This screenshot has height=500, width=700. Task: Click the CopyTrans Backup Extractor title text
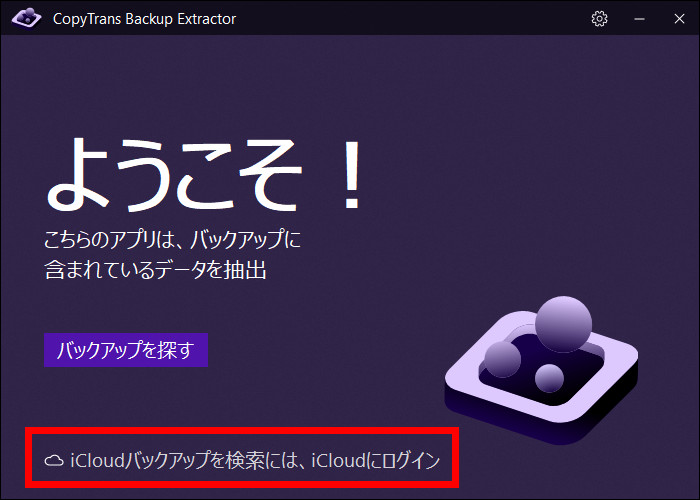click(x=144, y=19)
